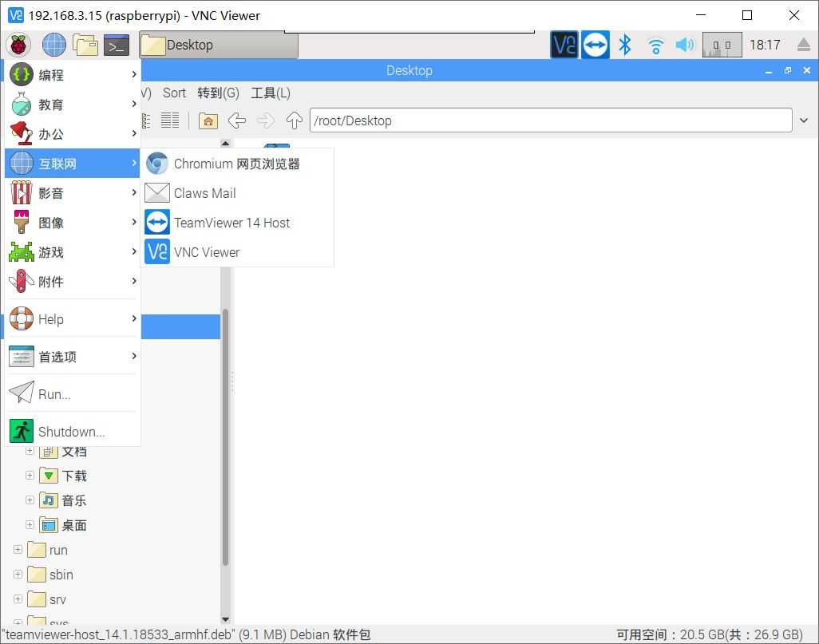The height and width of the screenshot is (644, 819).
Task: Open the Help submenu
Action: pyautogui.click(x=72, y=318)
